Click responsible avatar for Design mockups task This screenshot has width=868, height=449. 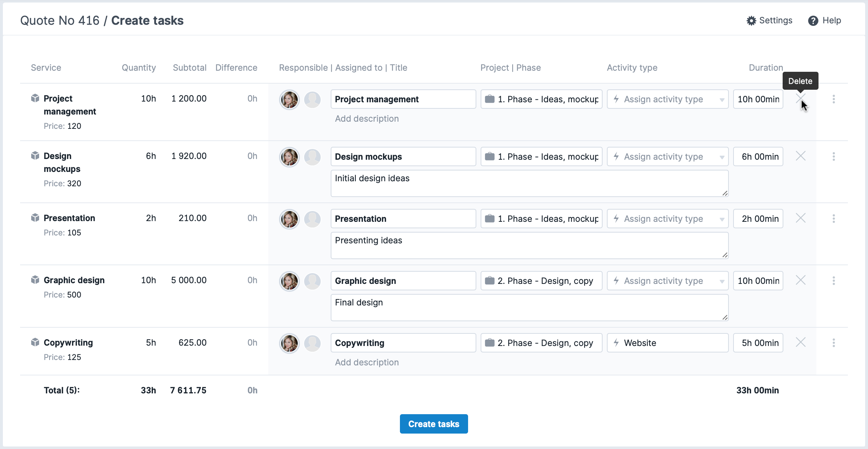(289, 157)
